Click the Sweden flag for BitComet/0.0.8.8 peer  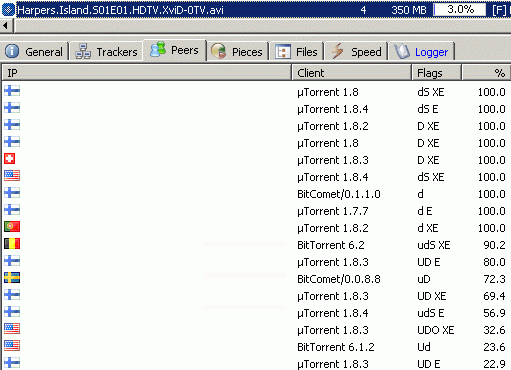click(12, 277)
